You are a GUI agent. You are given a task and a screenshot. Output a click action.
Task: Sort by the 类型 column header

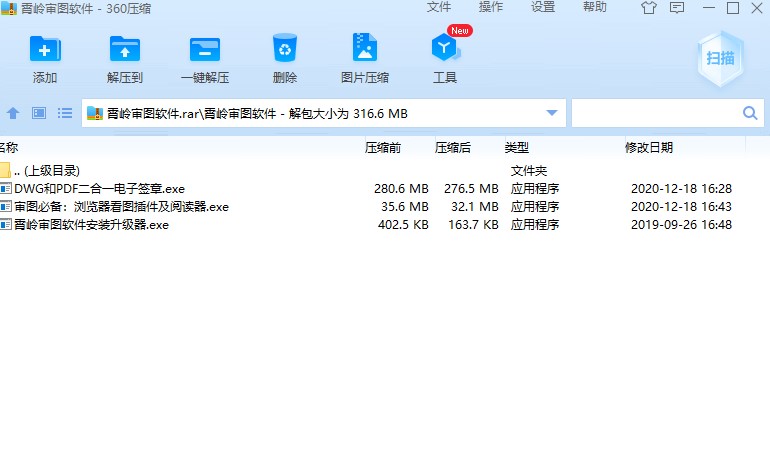click(x=517, y=147)
